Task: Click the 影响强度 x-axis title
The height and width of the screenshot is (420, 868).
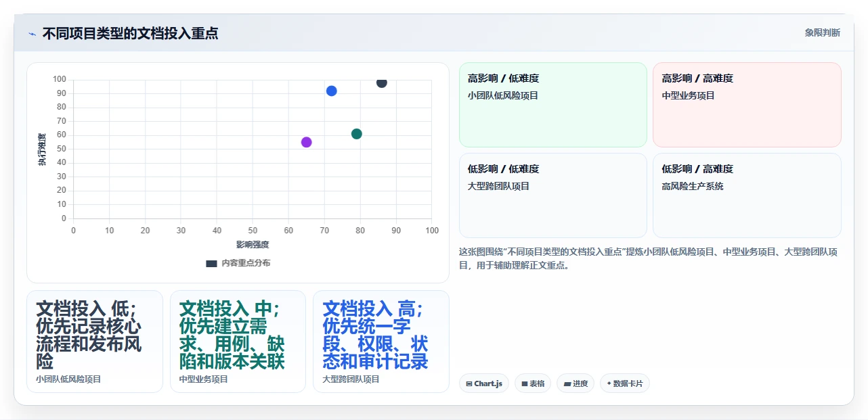Action: click(x=253, y=244)
